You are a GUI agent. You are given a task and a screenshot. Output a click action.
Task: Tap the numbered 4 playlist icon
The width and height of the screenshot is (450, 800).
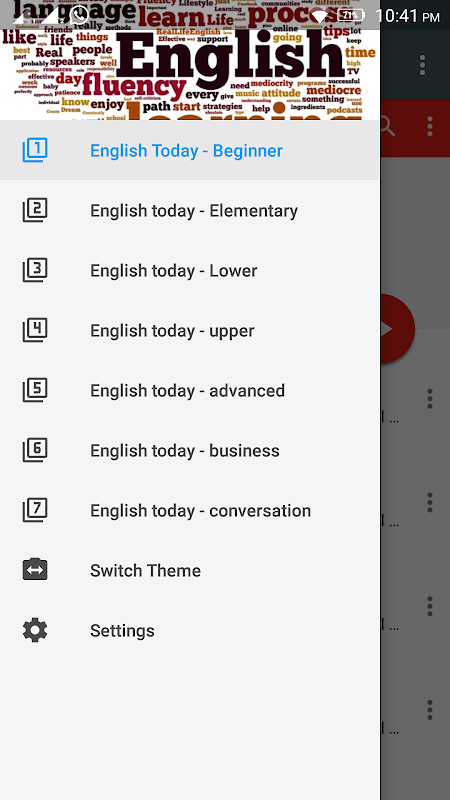tap(35, 330)
